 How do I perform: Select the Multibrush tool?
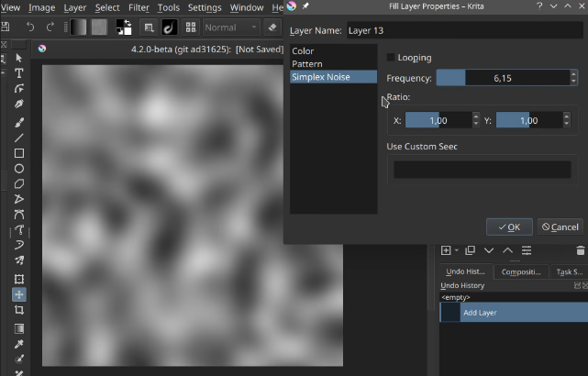click(x=19, y=260)
